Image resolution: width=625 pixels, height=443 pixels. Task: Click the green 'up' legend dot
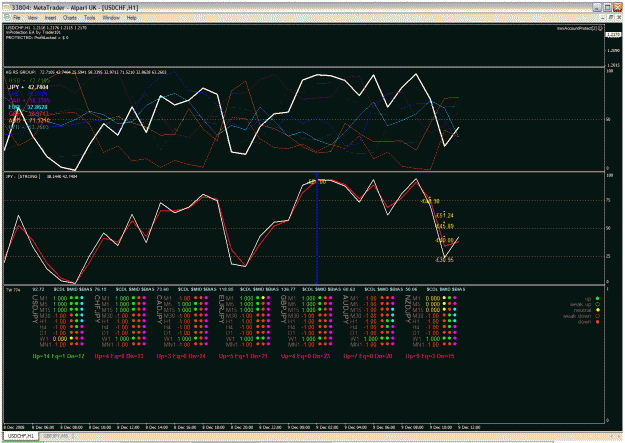click(597, 299)
